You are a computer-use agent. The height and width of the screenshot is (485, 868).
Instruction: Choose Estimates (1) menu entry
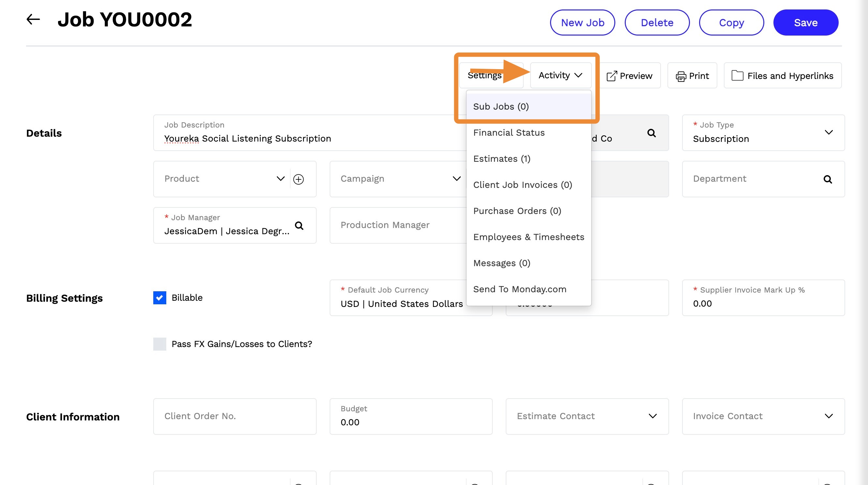coord(501,159)
